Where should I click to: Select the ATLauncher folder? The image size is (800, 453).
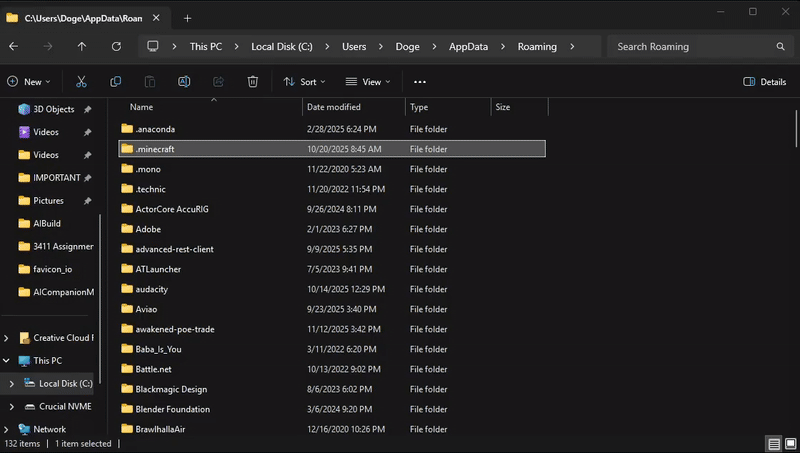tap(332, 269)
